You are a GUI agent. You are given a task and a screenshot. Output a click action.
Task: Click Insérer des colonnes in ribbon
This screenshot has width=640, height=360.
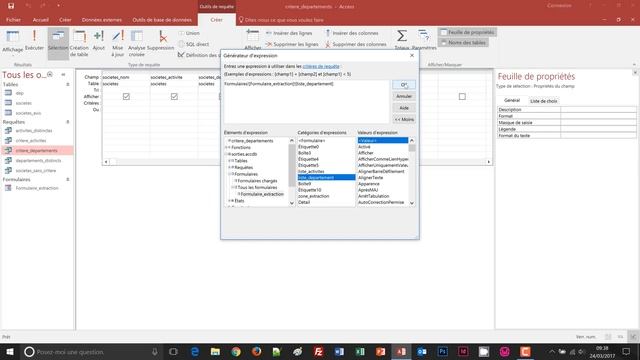coord(351,33)
